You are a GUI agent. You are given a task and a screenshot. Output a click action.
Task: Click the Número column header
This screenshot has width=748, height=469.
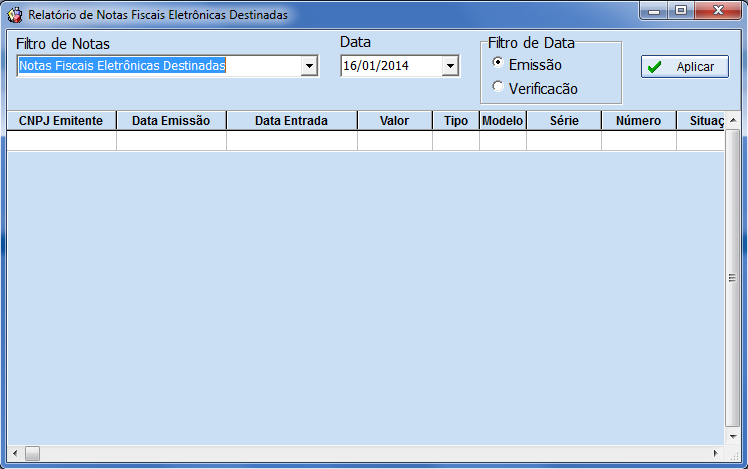point(638,120)
